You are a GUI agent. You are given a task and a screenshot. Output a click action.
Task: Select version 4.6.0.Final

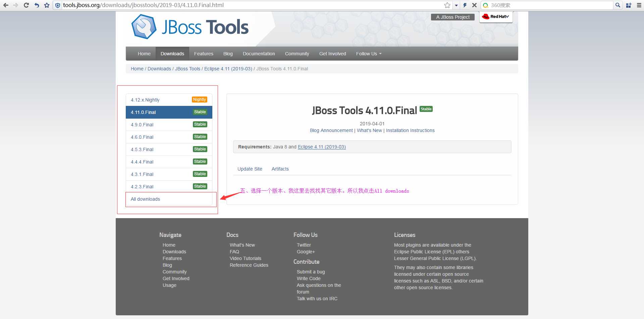pos(169,137)
